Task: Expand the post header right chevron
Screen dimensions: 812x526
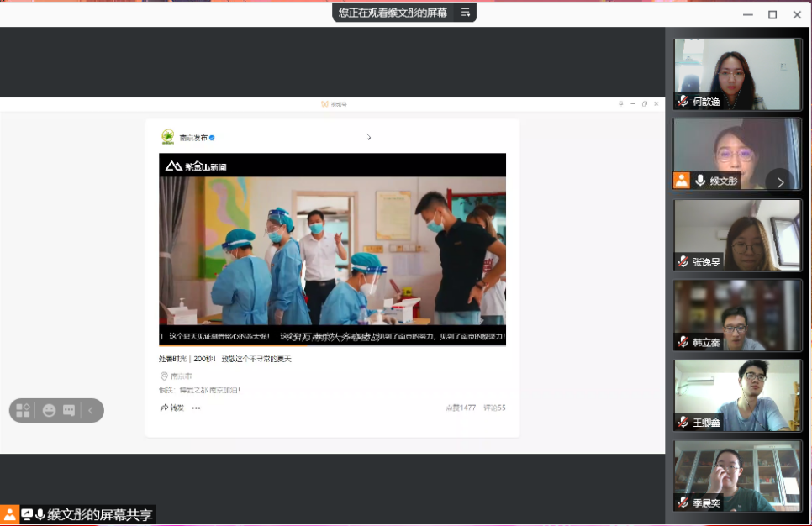Action: [368, 137]
